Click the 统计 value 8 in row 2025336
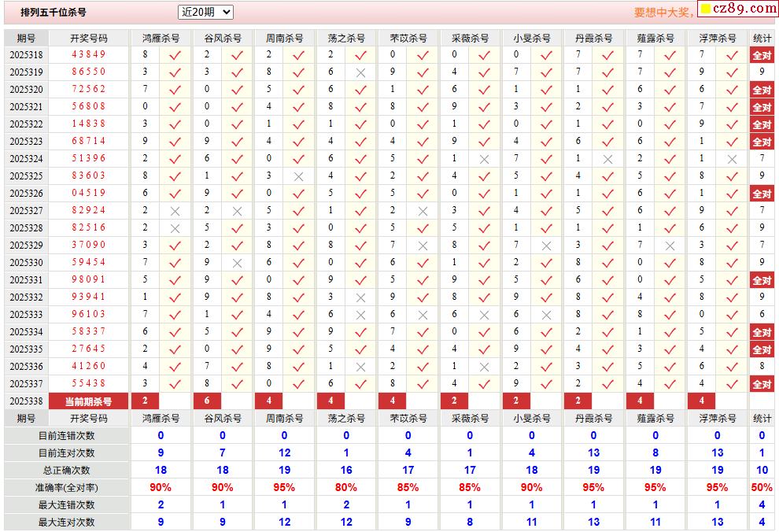779x532 pixels. [762, 366]
